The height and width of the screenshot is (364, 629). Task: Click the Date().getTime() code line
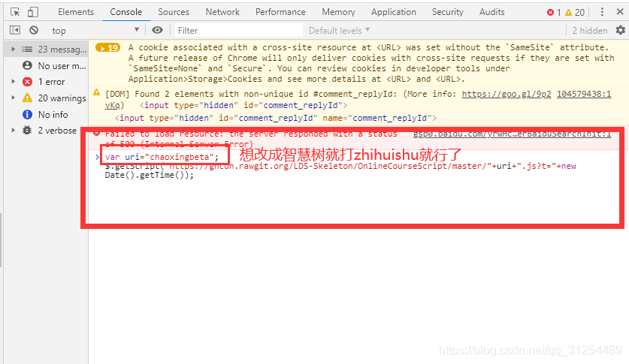(150, 175)
